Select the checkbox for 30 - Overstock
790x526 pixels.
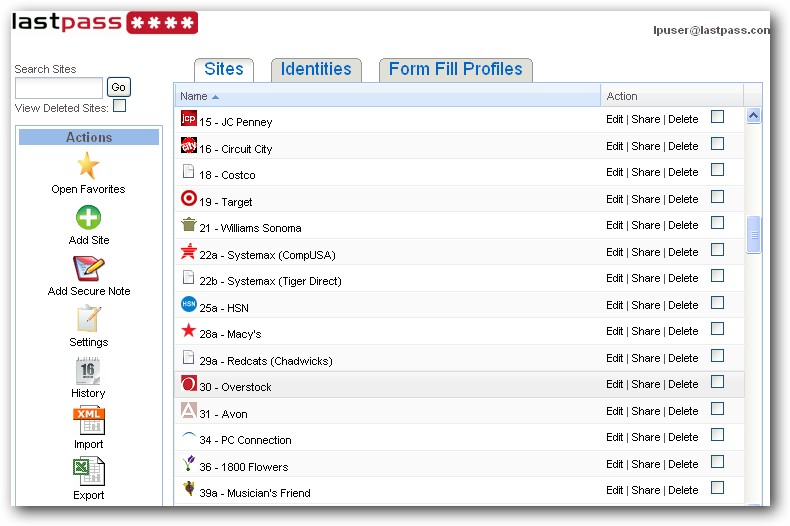point(717,382)
